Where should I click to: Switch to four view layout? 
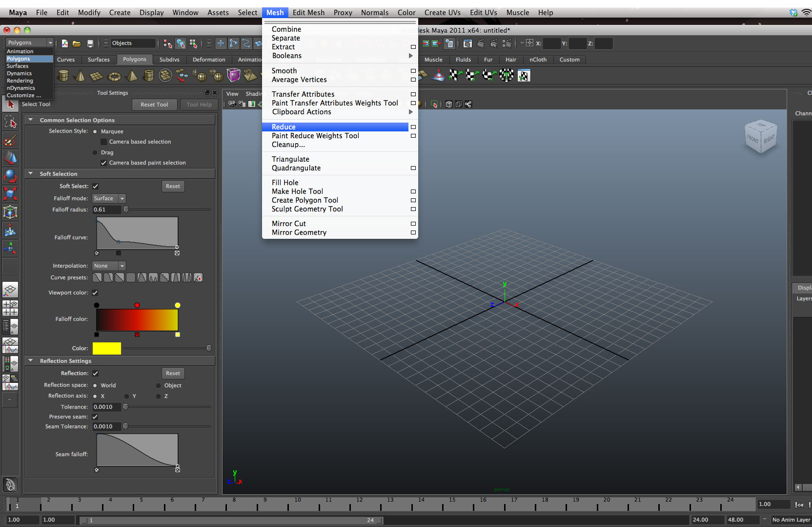(10, 308)
